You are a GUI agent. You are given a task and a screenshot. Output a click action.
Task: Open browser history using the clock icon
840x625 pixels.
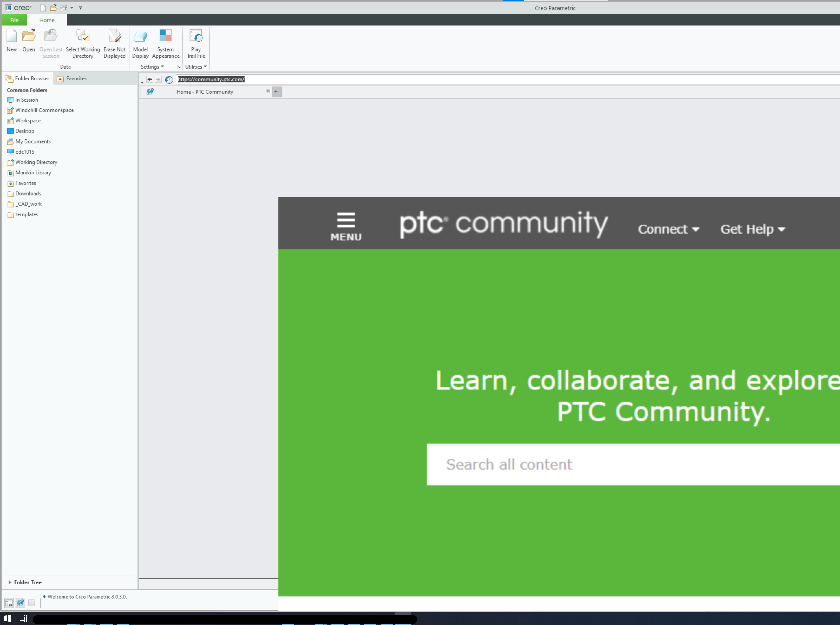[169, 80]
